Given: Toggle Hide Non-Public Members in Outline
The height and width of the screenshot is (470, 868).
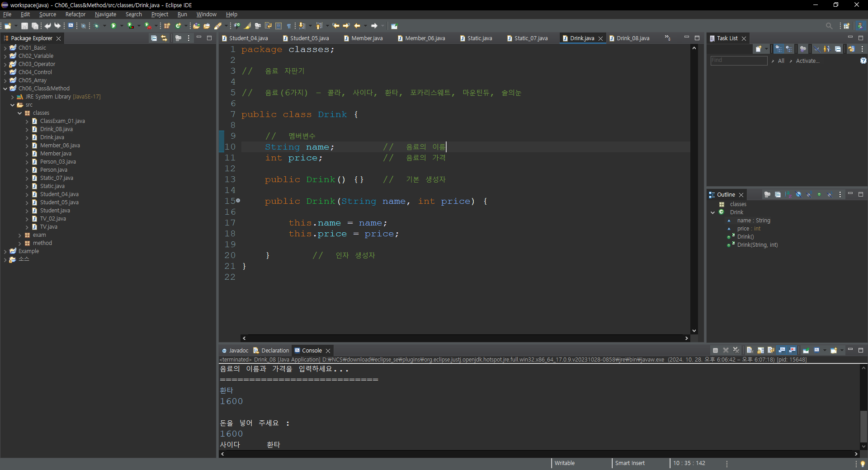Looking at the screenshot, I should point(819,195).
